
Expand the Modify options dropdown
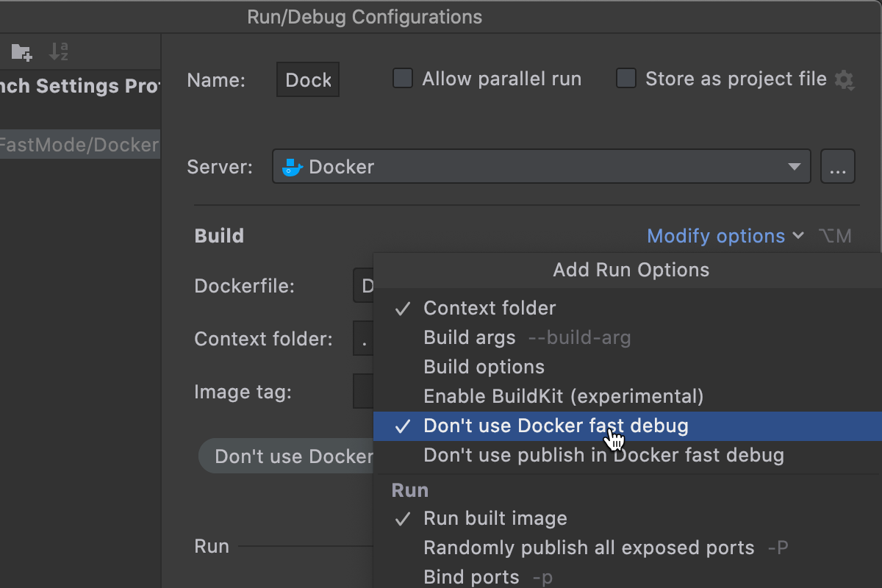click(x=725, y=236)
